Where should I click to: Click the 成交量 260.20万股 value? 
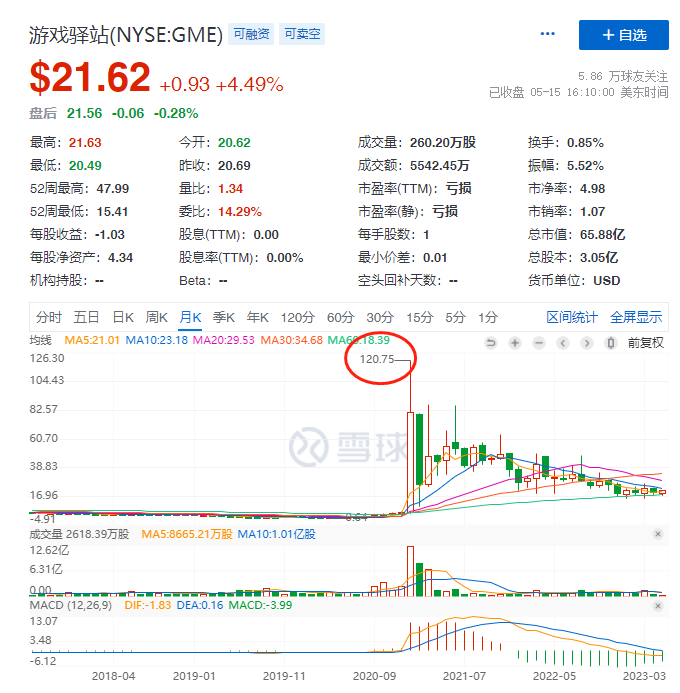pyautogui.click(x=443, y=142)
